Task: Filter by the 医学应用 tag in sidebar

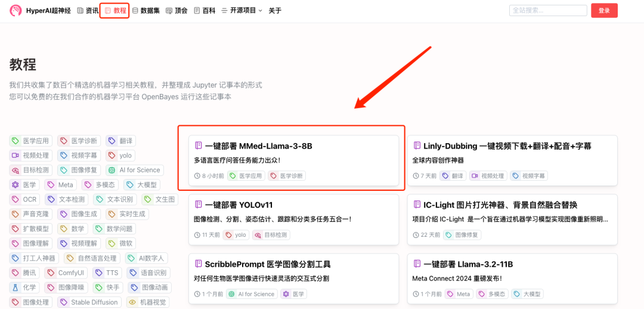Action: [31, 141]
